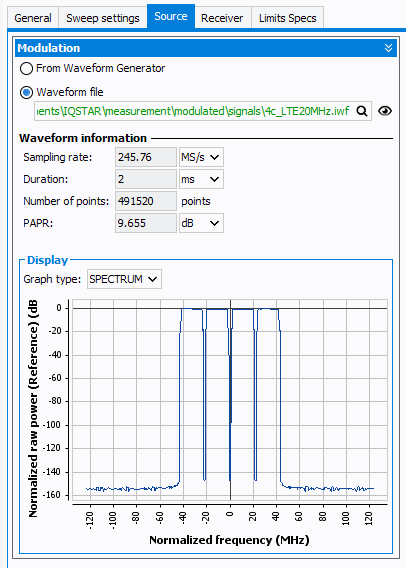Viewport: 406px width, 568px height.
Task: Click the magnifier icon to browse waveform file
Action: coord(362,111)
